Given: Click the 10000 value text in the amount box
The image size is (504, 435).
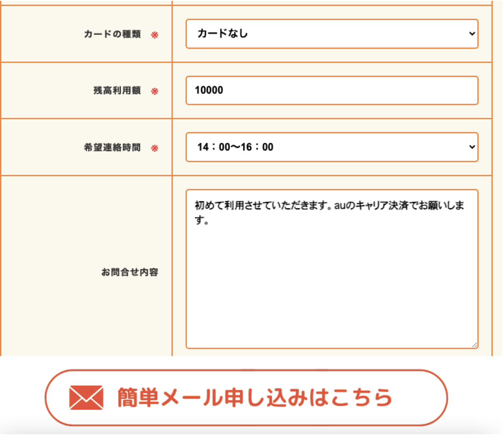Looking at the screenshot, I should coord(209,90).
